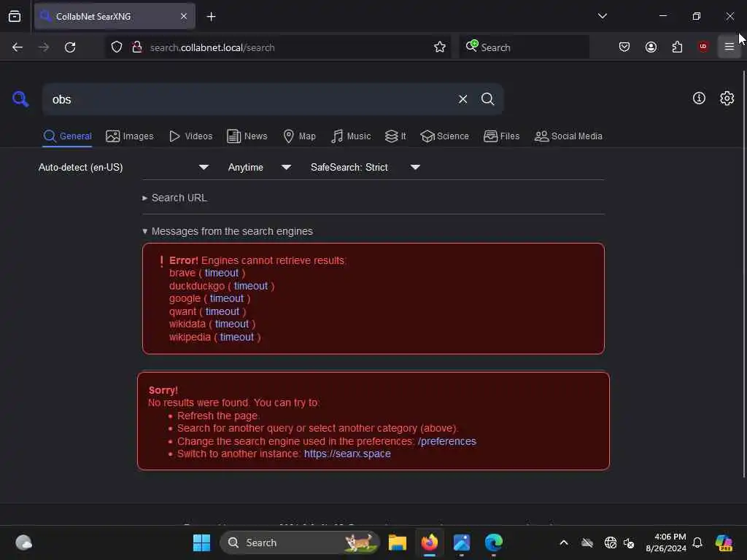Image resolution: width=747 pixels, height=560 pixels.
Task: Open File Explorer from the taskbar
Action: point(398,542)
